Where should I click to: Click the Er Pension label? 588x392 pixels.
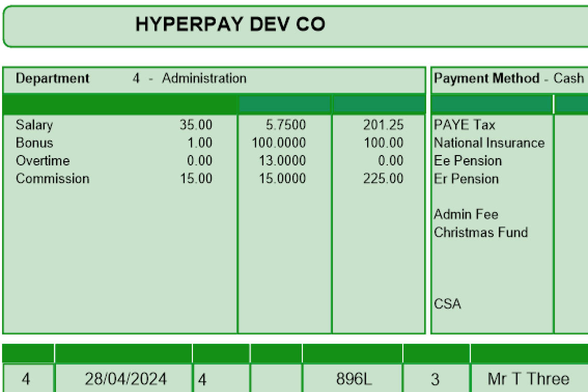(x=467, y=179)
